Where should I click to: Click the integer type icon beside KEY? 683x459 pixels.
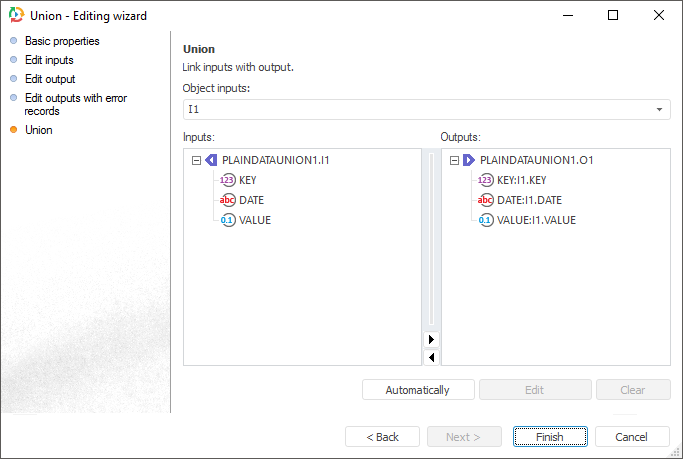point(228,180)
